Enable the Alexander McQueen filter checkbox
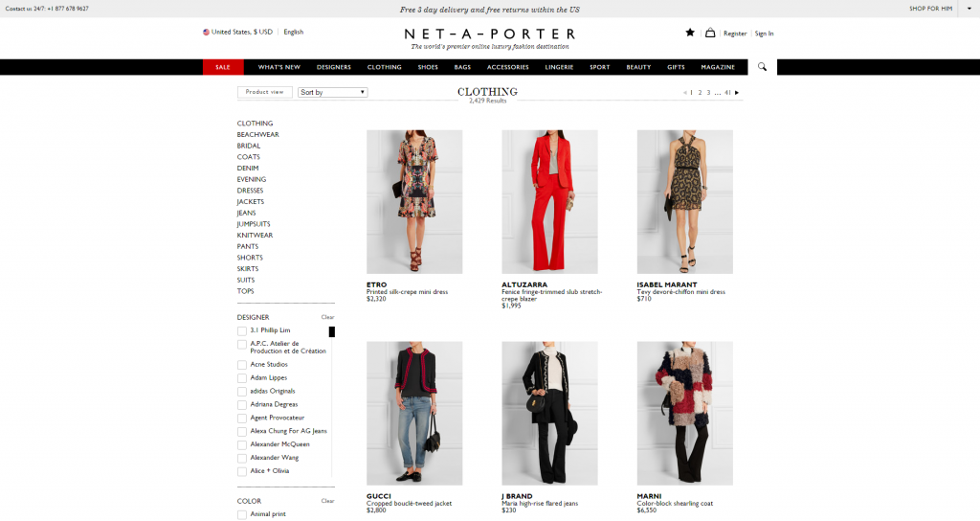The width and height of the screenshot is (980, 521). pyautogui.click(x=242, y=444)
